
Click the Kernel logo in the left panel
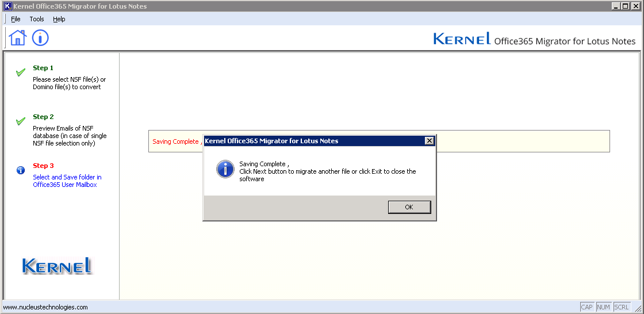[x=57, y=265]
